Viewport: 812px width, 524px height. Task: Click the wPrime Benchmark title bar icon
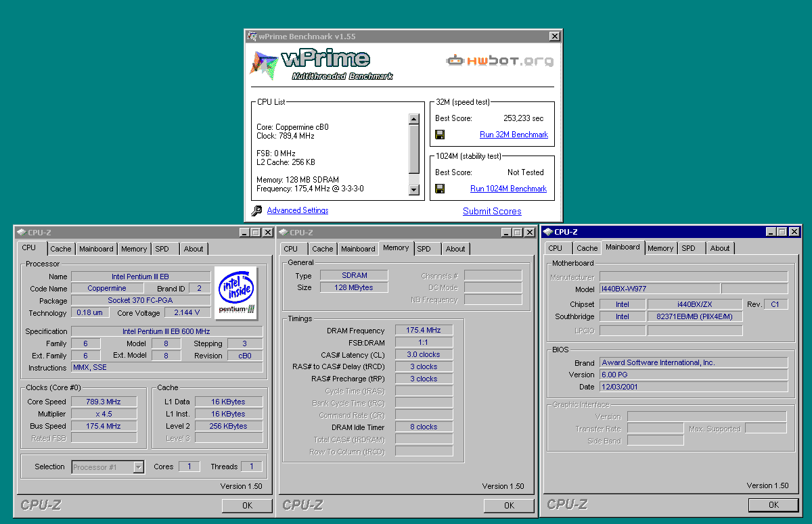(252, 37)
